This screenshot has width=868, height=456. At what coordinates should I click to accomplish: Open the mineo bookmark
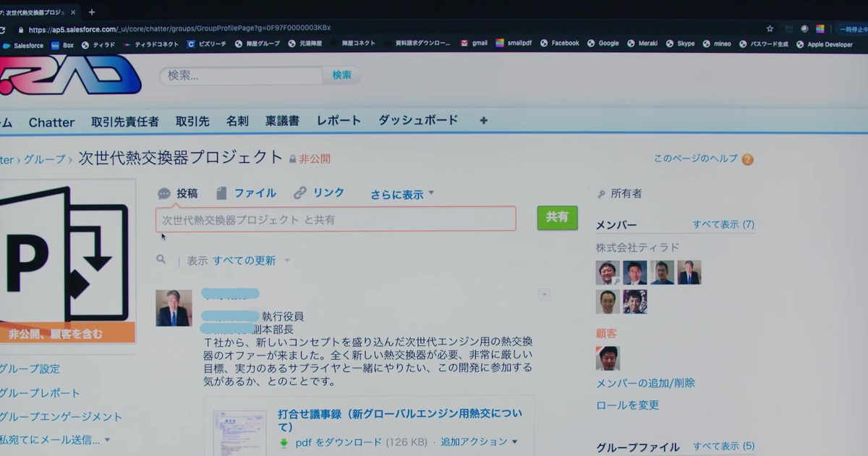[x=716, y=43]
